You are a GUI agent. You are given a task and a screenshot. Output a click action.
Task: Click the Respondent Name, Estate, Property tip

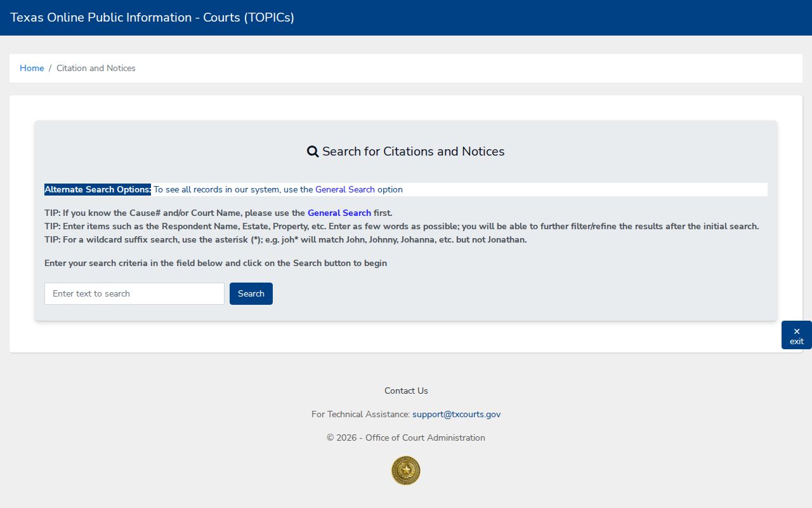point(402,226)
